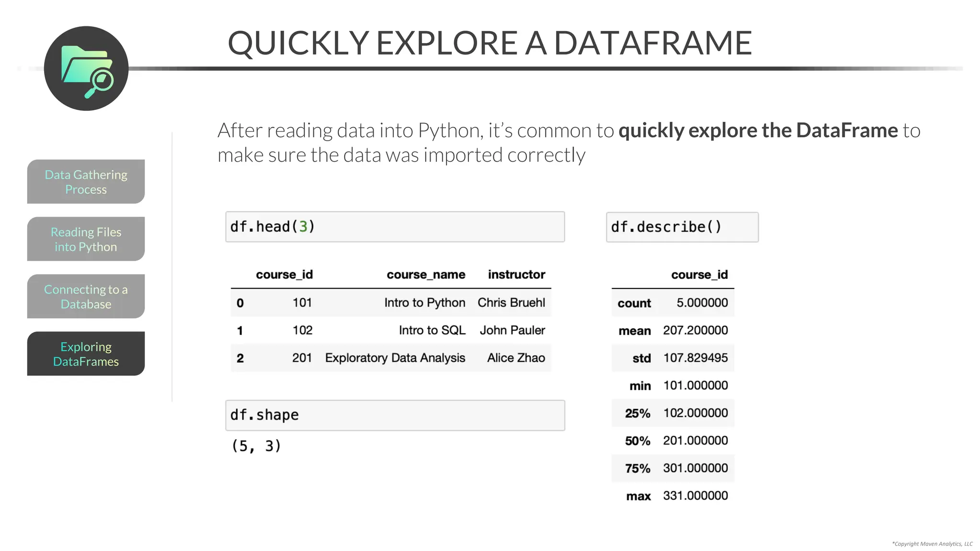The image size is (980, 551).
Task: Click the course_id header in head table
Action: coord(284,275)
